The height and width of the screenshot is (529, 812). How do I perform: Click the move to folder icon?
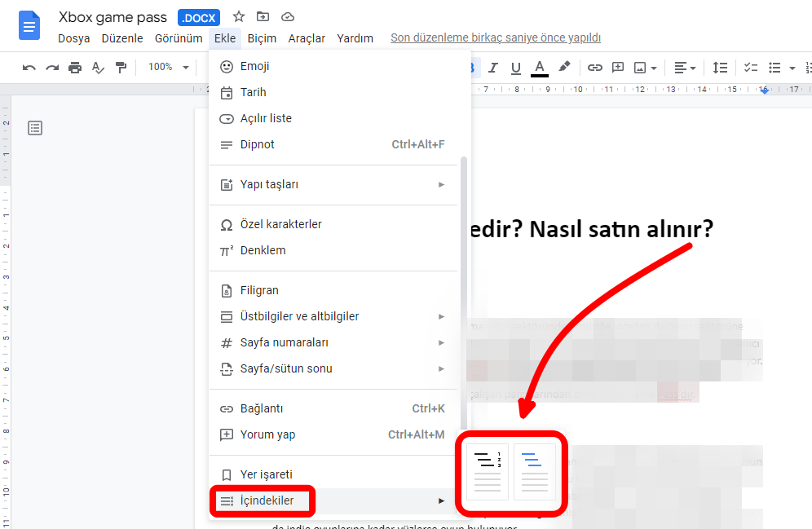pos(263,16)
